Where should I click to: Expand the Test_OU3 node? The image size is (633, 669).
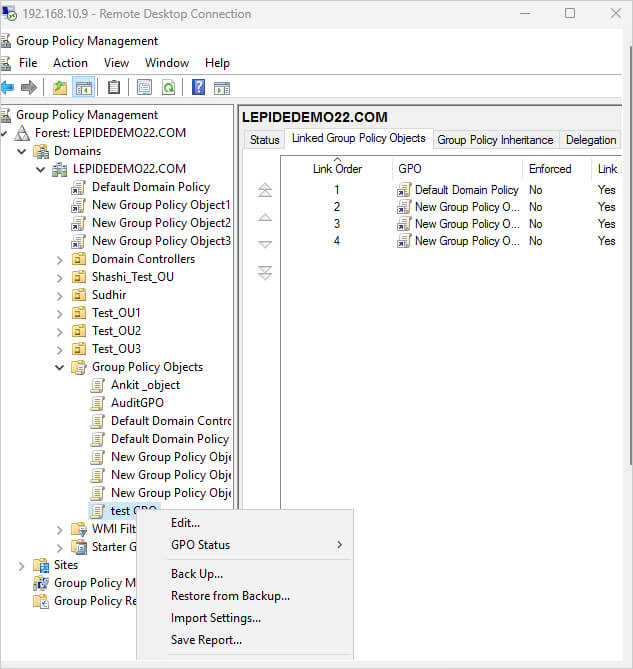coord(60,349)
